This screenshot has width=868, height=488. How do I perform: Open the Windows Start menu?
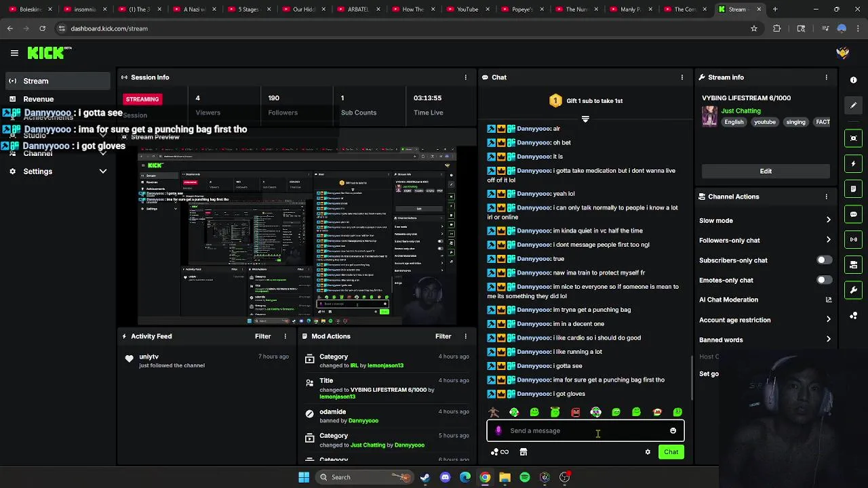pyautogui.click(x=304, y=477)
